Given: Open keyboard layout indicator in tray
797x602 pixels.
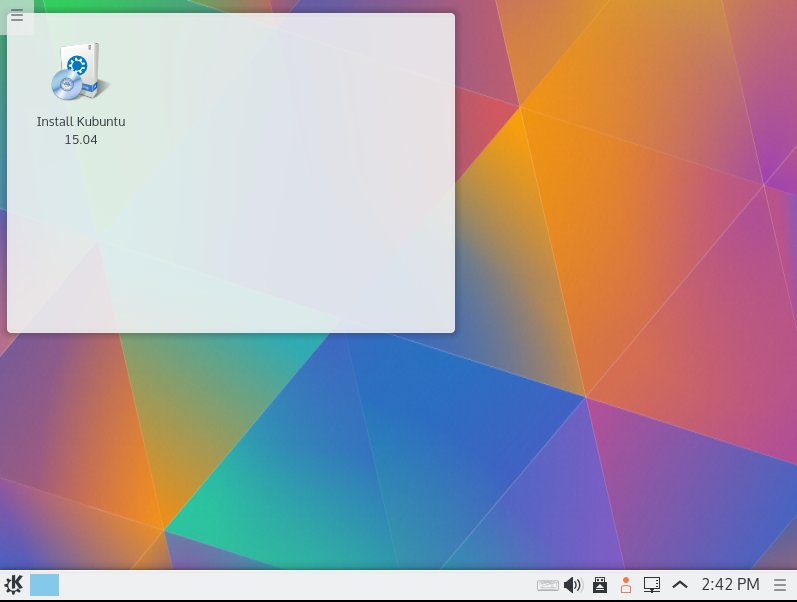Looking at the screenshot, I should pos(547,585).
